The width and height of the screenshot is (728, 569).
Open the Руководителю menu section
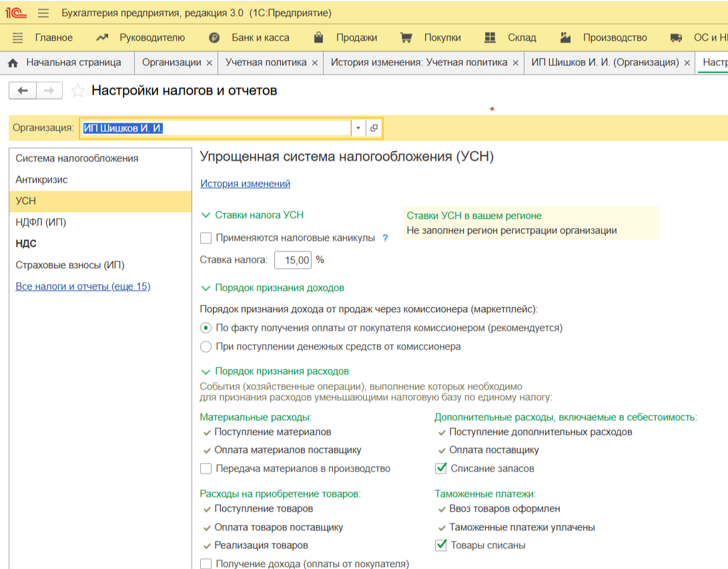(152, 37)
